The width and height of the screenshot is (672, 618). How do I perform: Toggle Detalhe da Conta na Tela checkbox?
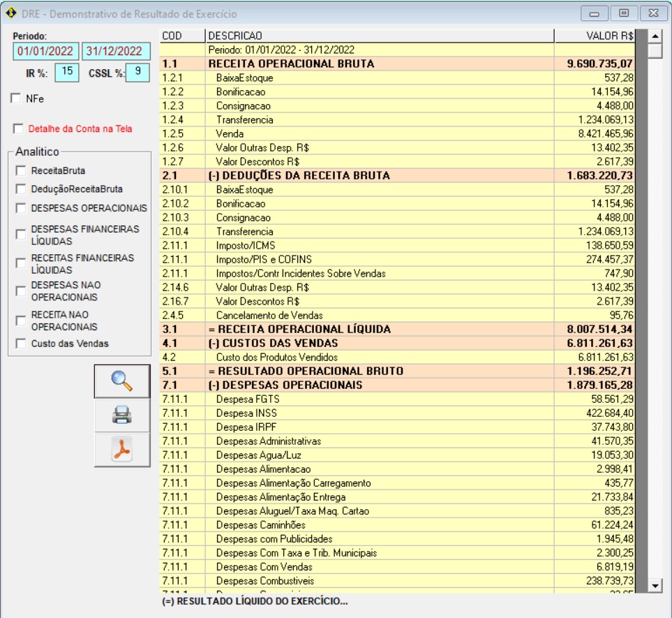click(17, 129)
